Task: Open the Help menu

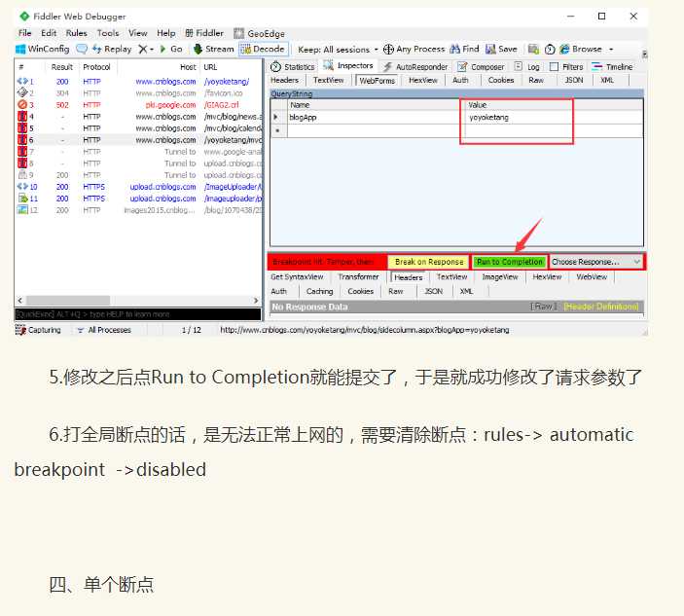Action: pos(165,33)
